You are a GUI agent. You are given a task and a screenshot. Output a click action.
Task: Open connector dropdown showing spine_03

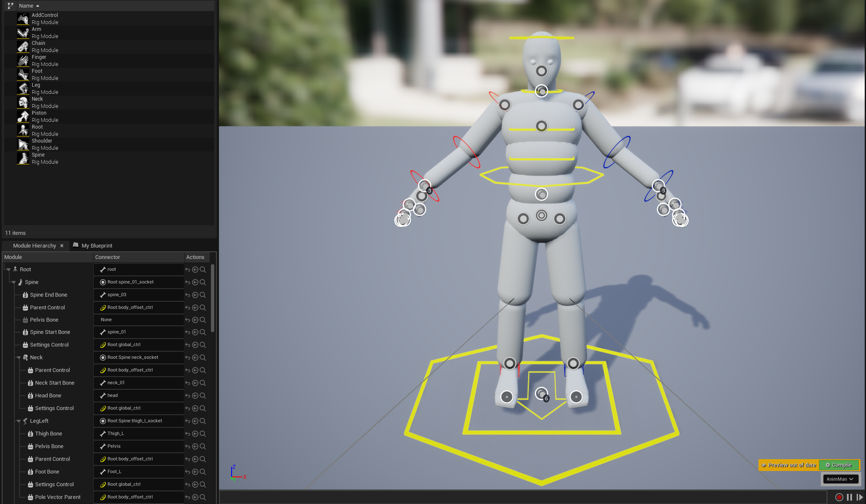tap(138, 295)
